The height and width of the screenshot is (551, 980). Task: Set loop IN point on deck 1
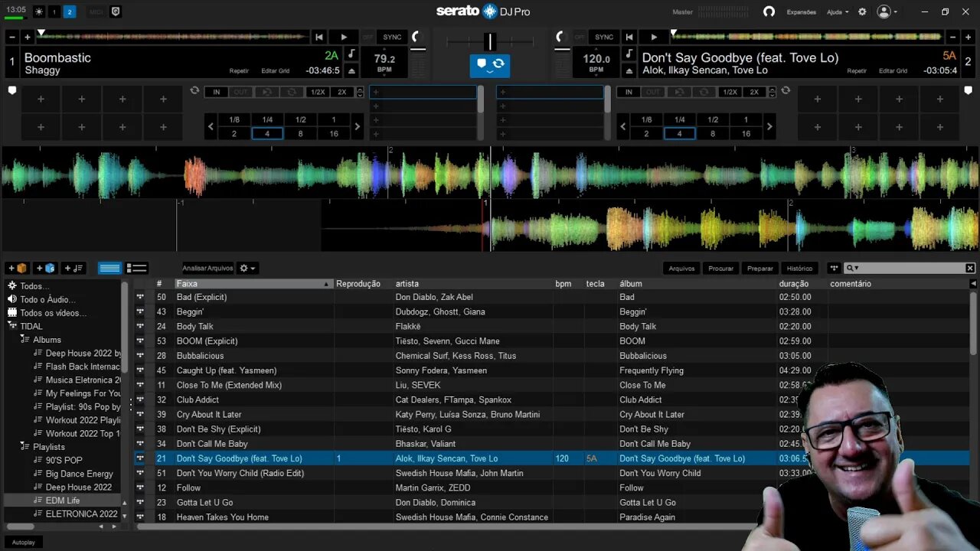(216, 92)
